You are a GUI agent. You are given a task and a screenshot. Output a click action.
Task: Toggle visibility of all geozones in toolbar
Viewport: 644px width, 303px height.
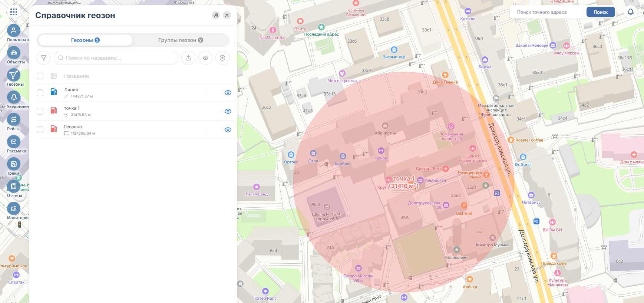click(205, 58)
